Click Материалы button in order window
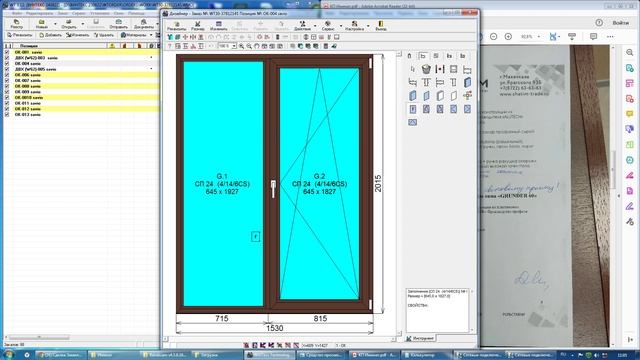640x360 pixels. click(133, 35)
